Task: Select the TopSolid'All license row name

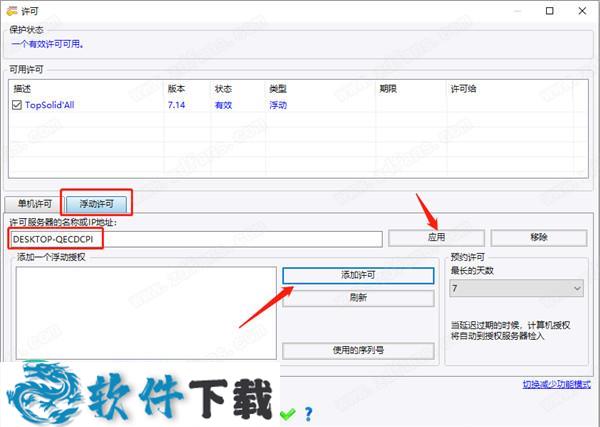Action: point(50,105)
